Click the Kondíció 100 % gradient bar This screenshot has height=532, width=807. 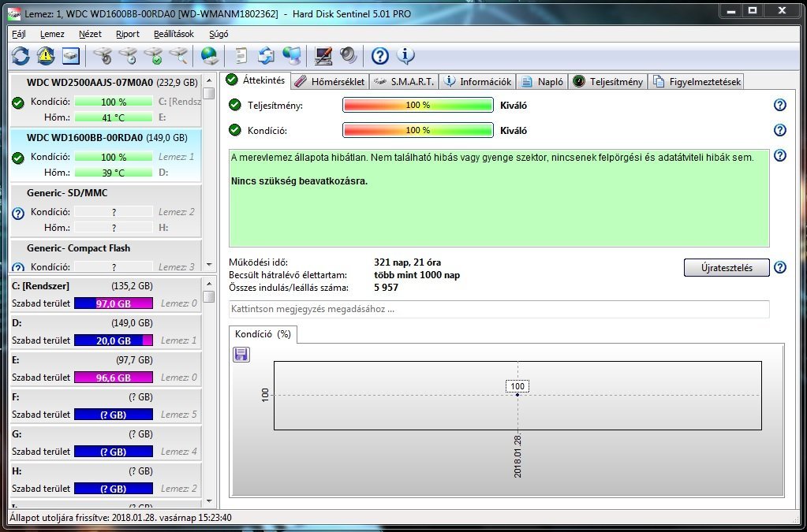coord(418,130)
